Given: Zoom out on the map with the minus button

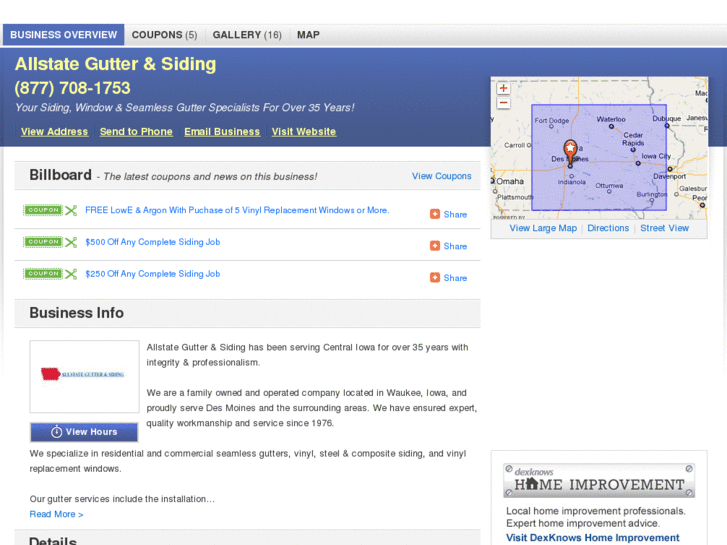Looking at the screenshot, I should point(503,103).
